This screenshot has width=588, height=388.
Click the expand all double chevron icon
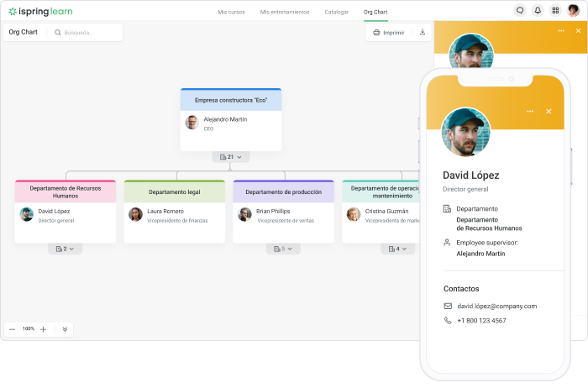tap(65, 329)
